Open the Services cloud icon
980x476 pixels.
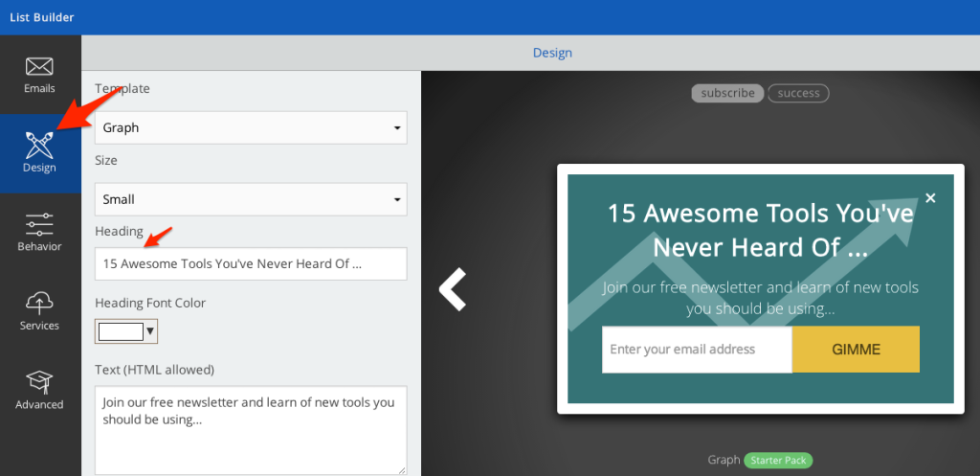(39, 304)
